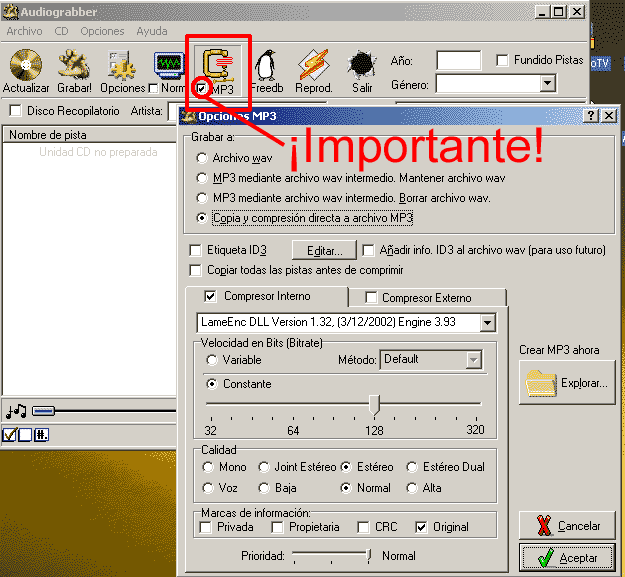Click the Aceptar button
The height and width of the screenshot is (577, 625).
tap(568, 558)
